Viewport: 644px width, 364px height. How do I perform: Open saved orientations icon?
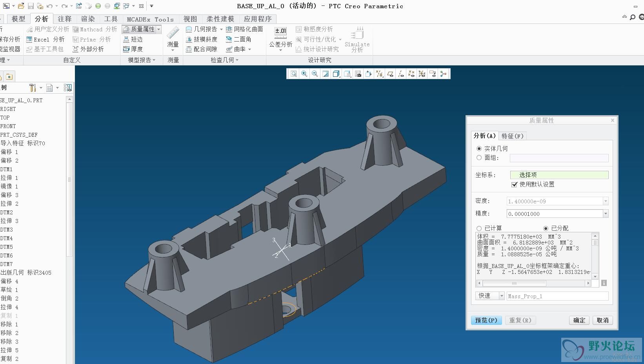347,74
